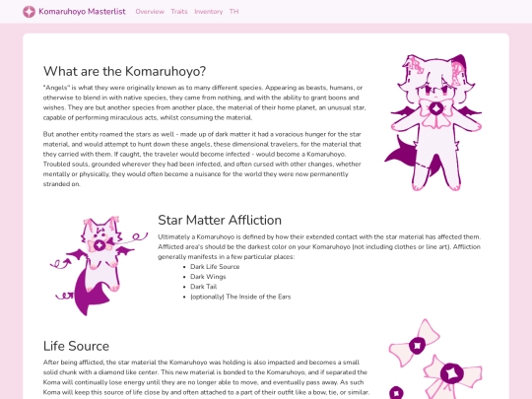Click the arrow pointing at the dark tail
The image size is (532, 399).
(65, 297)
